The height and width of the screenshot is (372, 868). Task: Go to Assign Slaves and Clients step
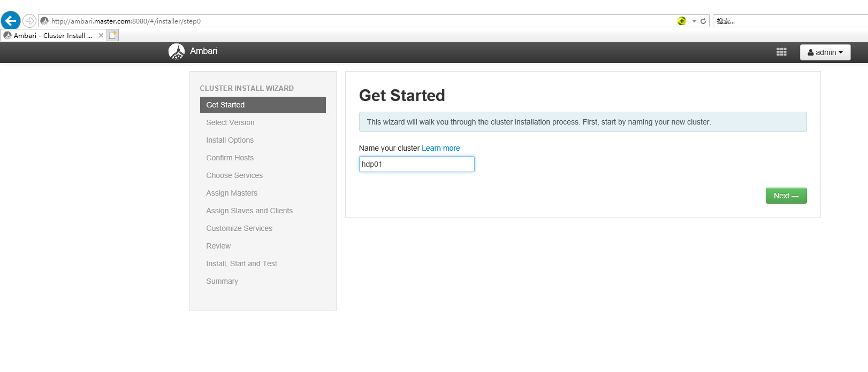[249, 211]
